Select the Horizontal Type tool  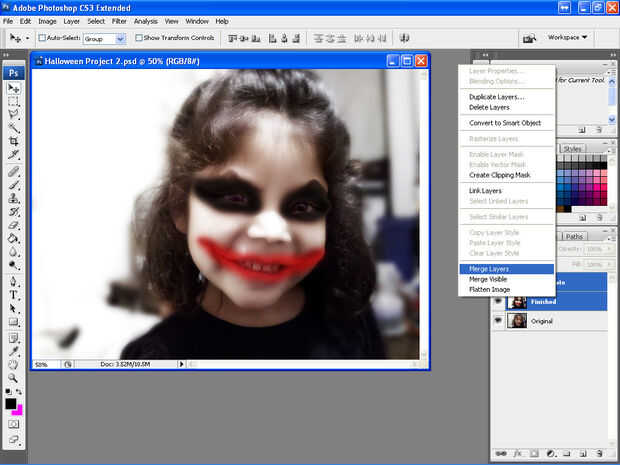click(14, 295)
